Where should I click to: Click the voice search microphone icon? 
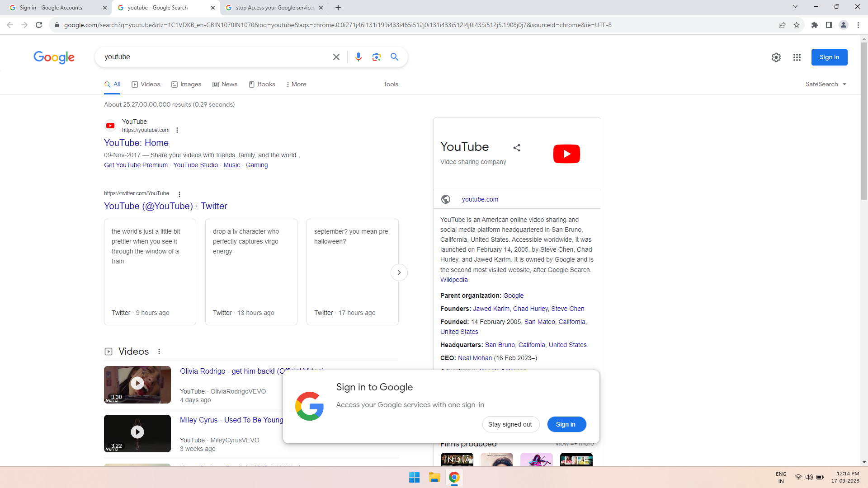coord(358,57)
